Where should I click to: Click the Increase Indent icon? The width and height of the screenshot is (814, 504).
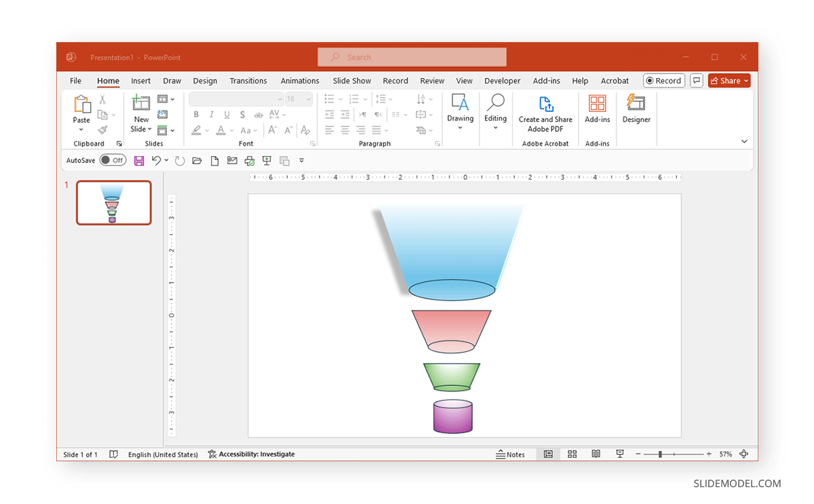[345, 115]
